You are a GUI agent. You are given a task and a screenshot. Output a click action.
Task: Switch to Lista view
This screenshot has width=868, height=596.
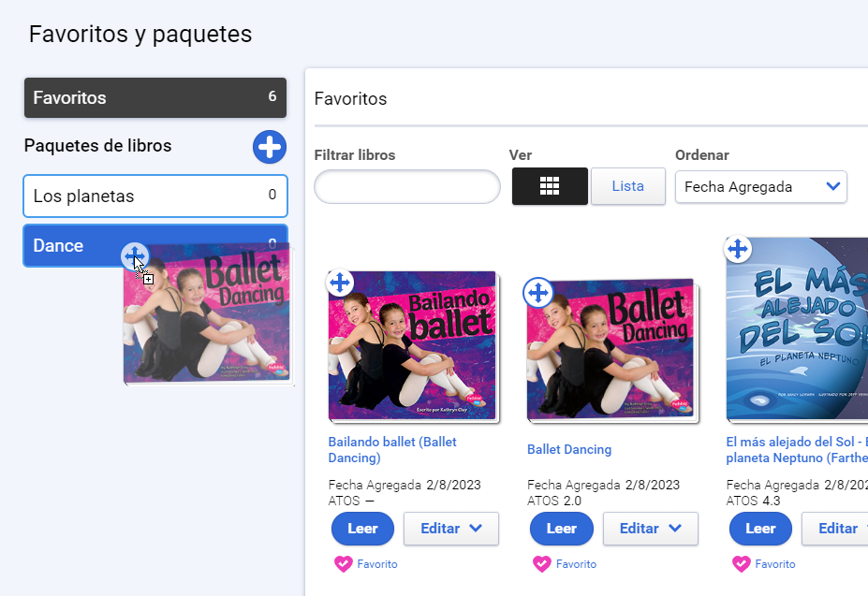coord(627,186)
